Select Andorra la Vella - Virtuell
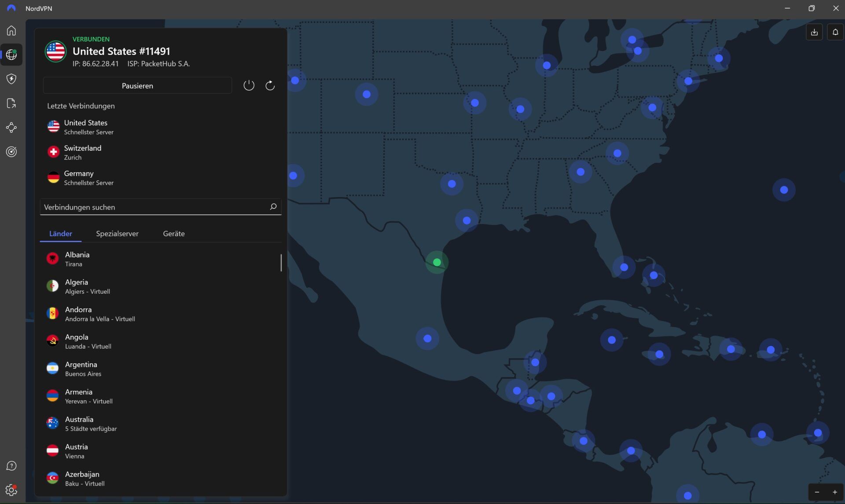 click(x=160, y=314)
